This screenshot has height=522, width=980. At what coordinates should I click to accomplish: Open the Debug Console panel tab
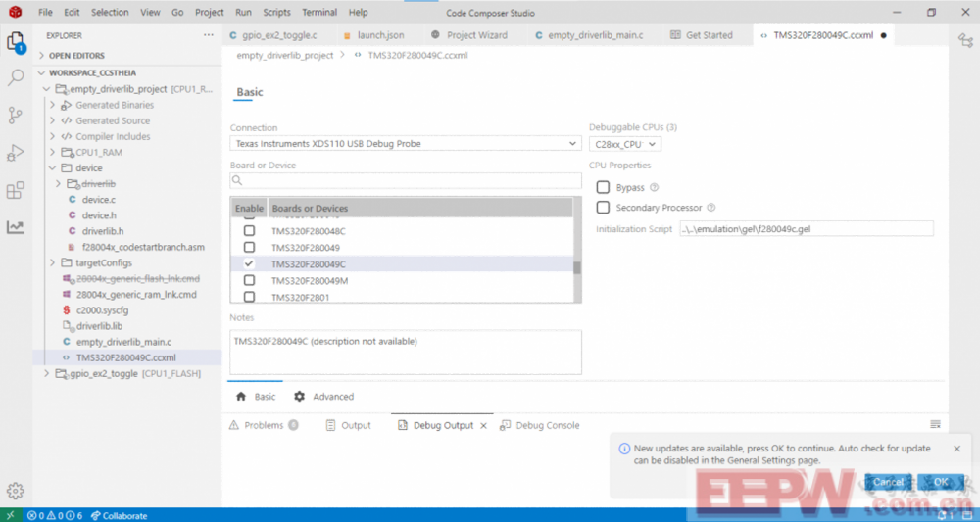[x=540, y=425]
